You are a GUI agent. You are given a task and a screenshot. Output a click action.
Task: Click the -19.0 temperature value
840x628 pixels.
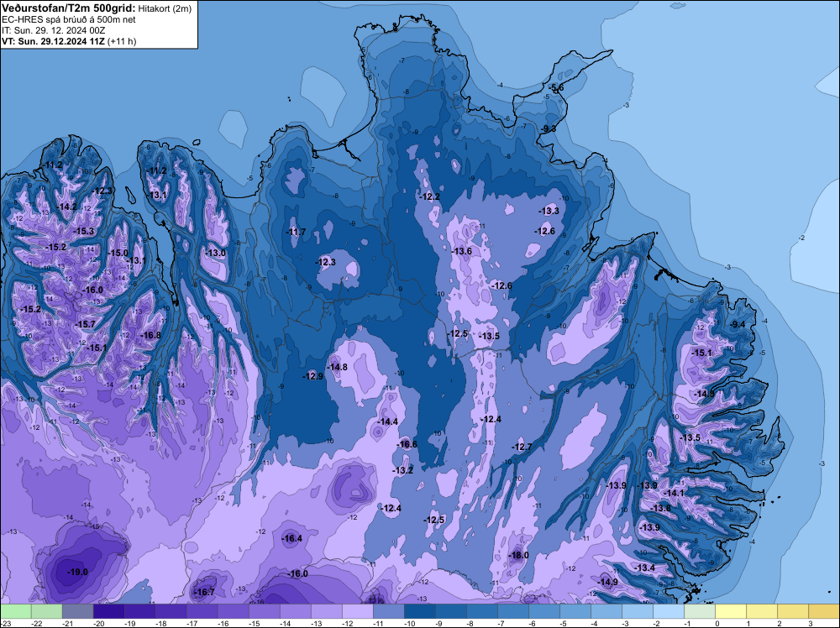(x=77, y=572)
